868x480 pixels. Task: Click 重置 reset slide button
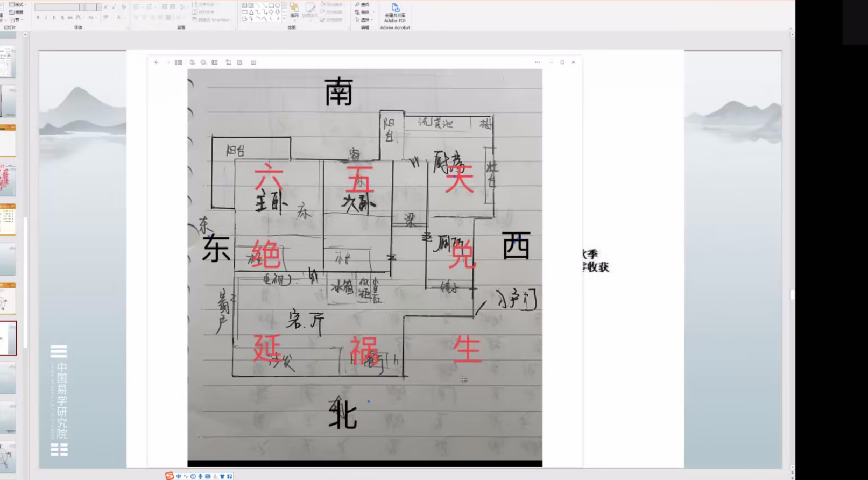click(16, 12)
